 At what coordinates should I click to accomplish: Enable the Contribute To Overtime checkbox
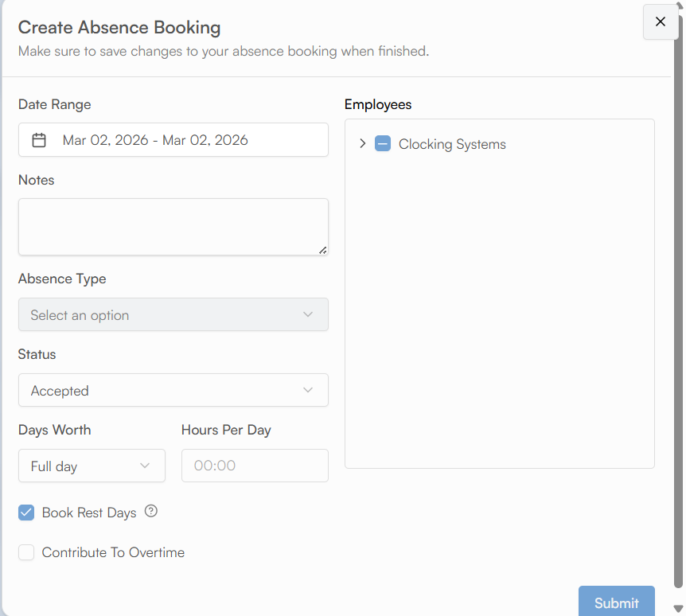[x=26, y=552]
